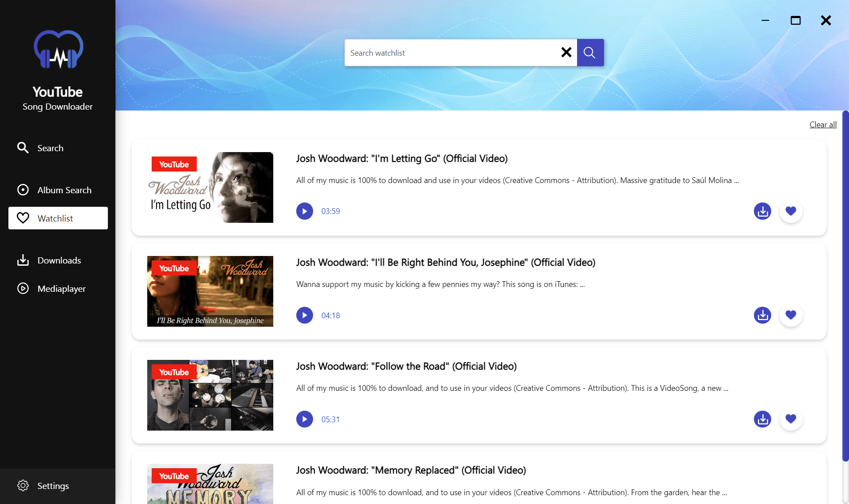The image size is (849, 504).
Task: Play "I'll Be Right Behind You, Josephine"
Action: [x=305, y=315]
